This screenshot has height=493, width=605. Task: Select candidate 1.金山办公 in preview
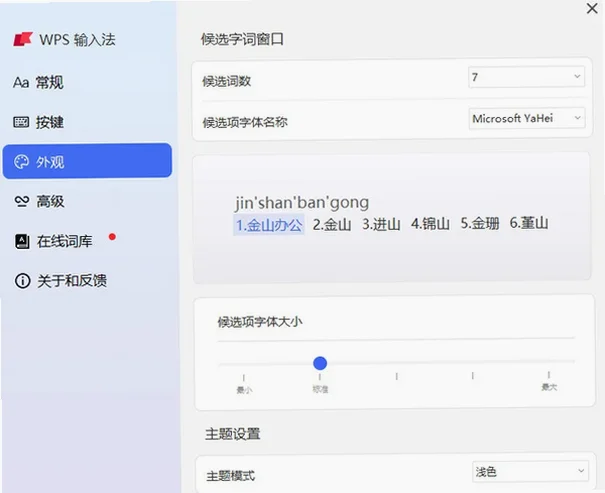point(269,225)
